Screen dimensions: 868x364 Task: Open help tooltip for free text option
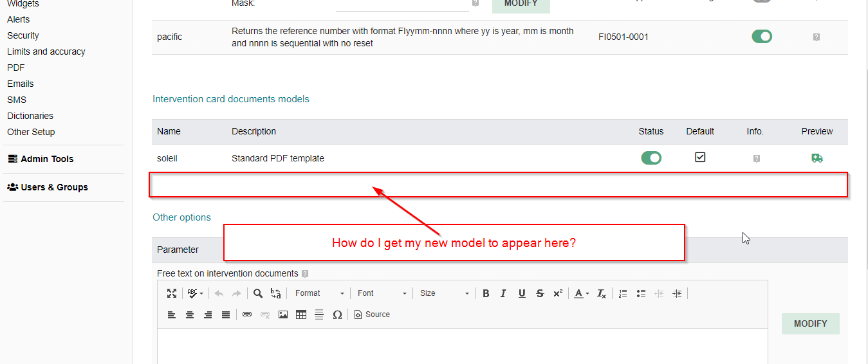click(x=304, y=273)
